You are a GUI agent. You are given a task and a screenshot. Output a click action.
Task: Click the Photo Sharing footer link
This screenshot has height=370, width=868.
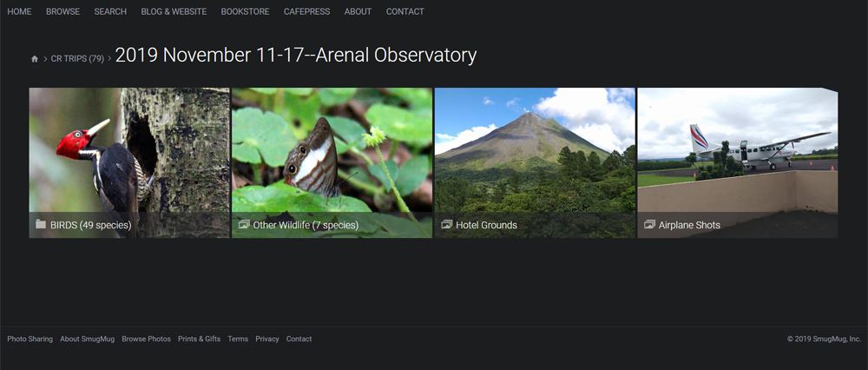coord(30,339)
